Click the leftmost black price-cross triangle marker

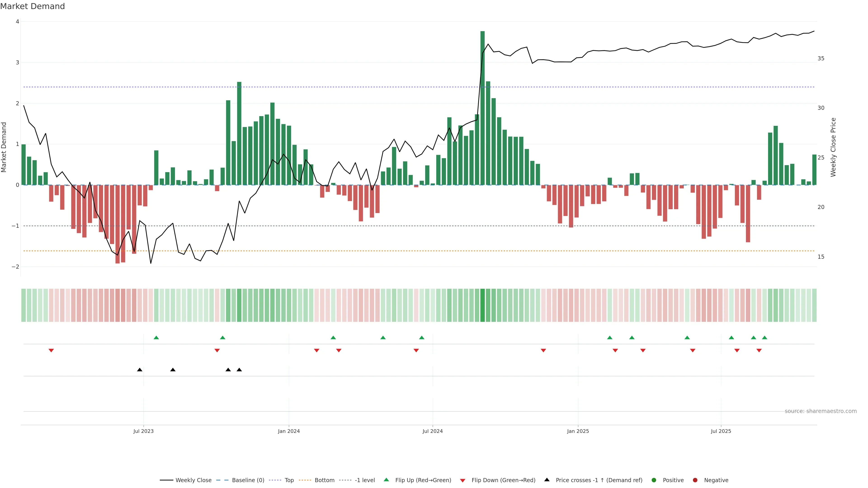[x=139, y=370]
